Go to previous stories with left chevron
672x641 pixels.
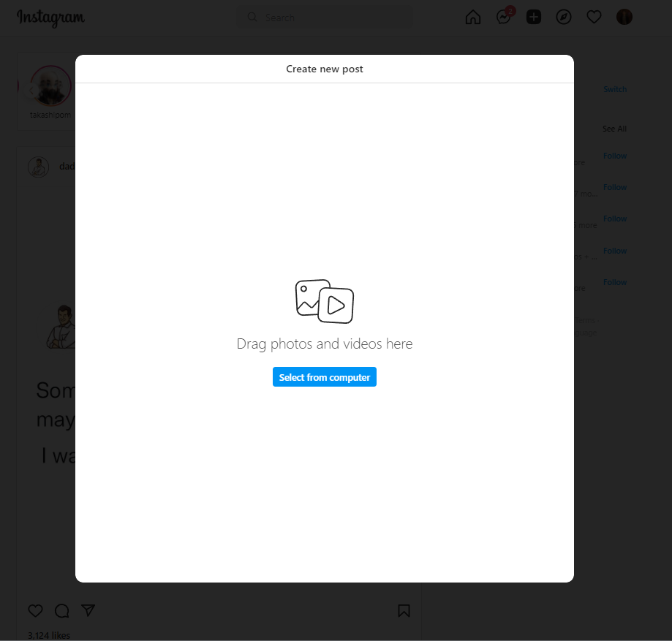[31, 91]
